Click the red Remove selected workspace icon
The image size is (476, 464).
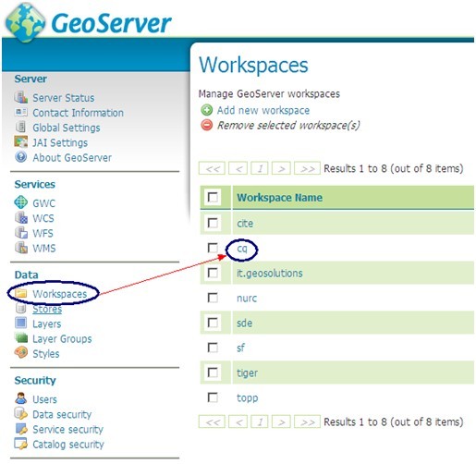(x=207, y=125)
